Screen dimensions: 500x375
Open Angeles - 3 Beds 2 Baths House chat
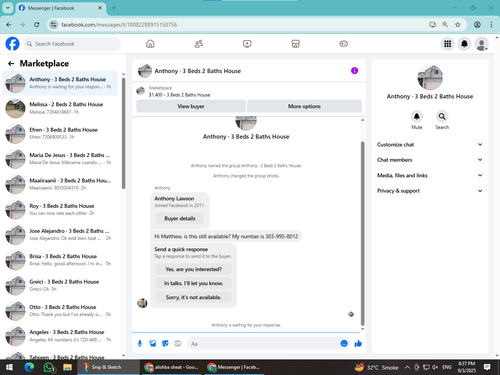click(60, 336)
